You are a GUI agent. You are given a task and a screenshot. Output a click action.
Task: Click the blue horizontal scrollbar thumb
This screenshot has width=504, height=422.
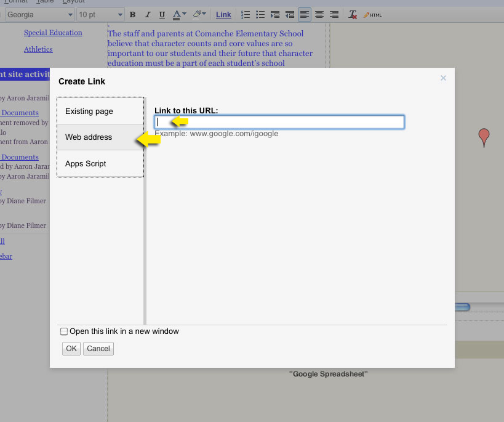coord(463,307)
